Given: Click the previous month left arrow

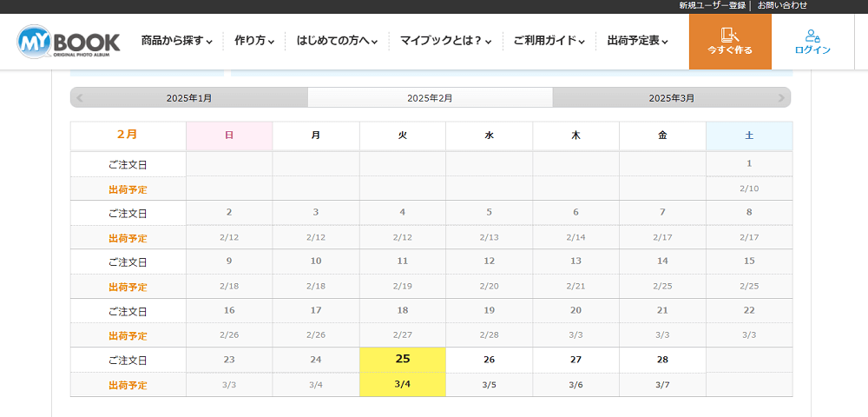Looking at the screenshot, I should (80, 98).
